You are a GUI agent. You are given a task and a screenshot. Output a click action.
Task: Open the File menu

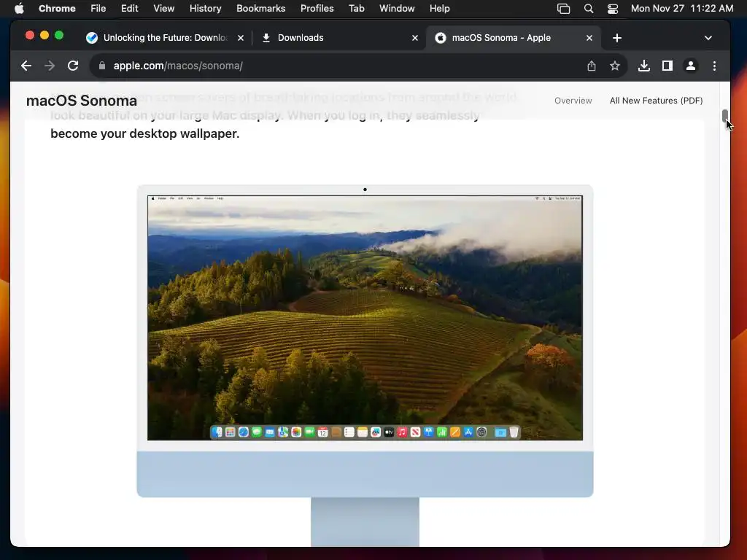[98, 8]
